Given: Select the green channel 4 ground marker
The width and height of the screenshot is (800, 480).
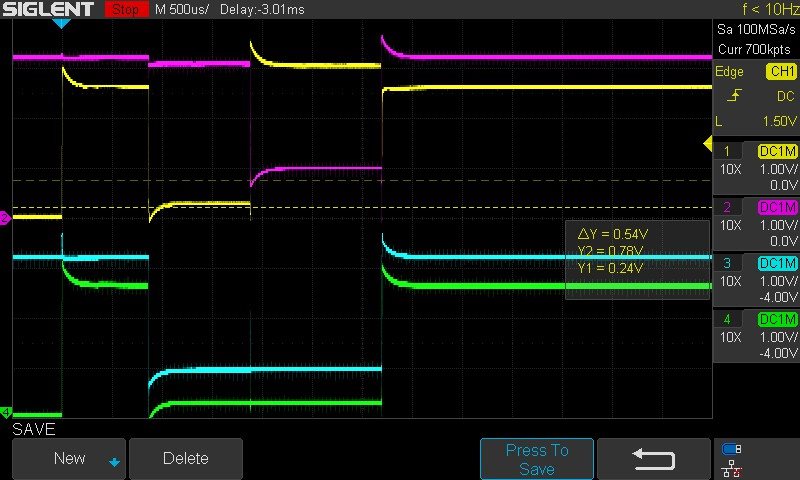Looking at the screenshot, I should 5,412.
